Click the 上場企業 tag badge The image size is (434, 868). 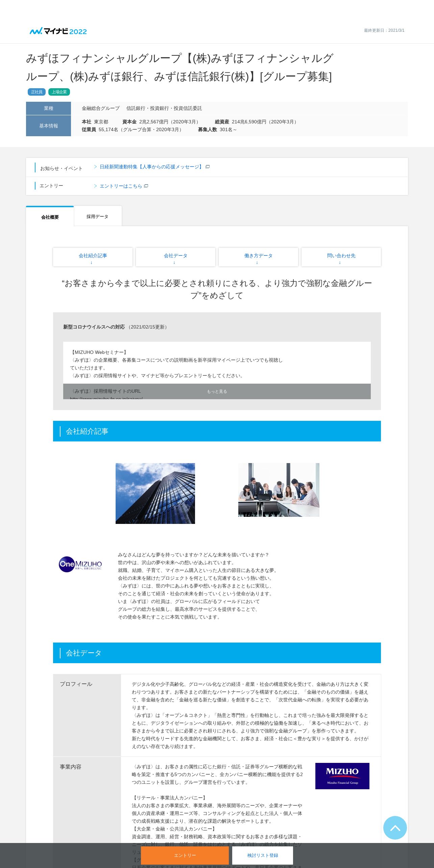[x=59, y=92]
